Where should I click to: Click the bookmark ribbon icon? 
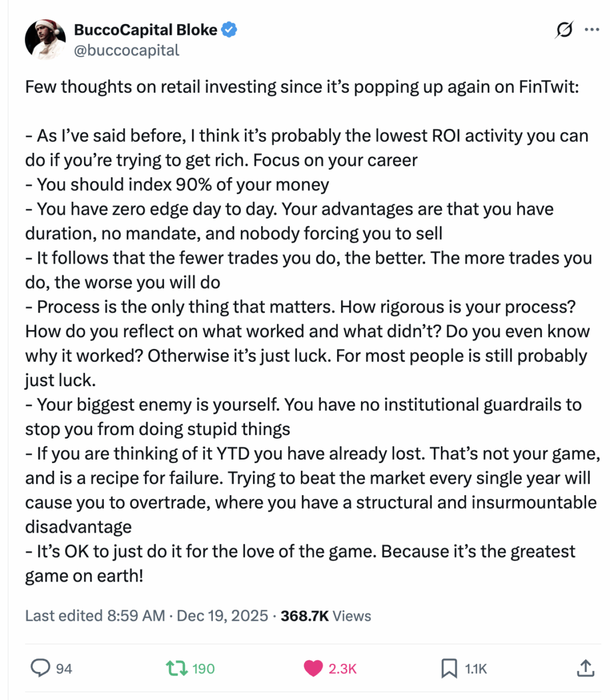tap(447, 669)
